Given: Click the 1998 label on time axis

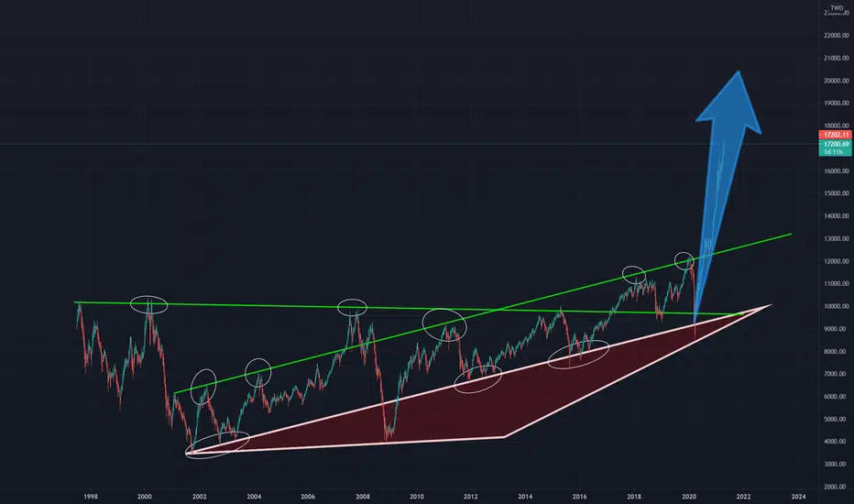Looking at the screenshot, I should click(91, 497).
